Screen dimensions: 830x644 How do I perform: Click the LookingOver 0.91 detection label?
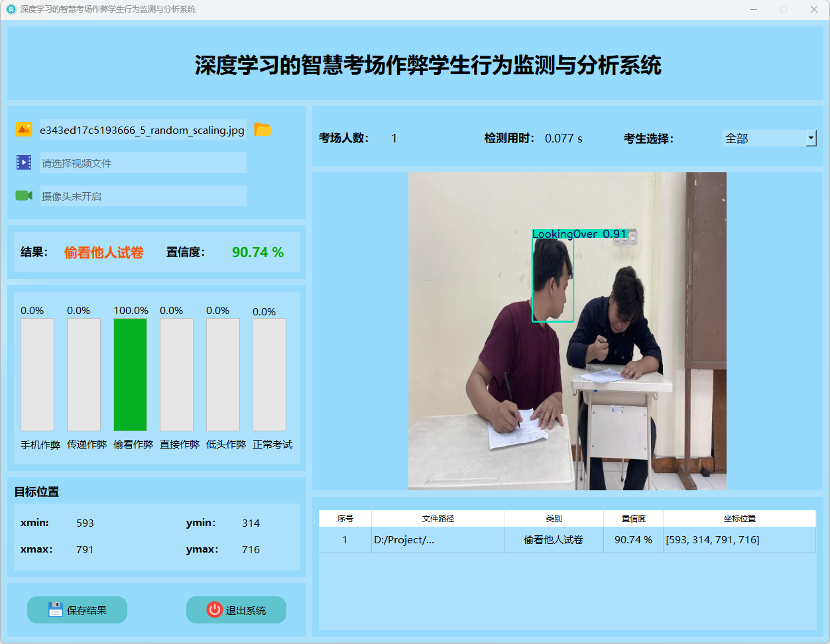point(579,234)
